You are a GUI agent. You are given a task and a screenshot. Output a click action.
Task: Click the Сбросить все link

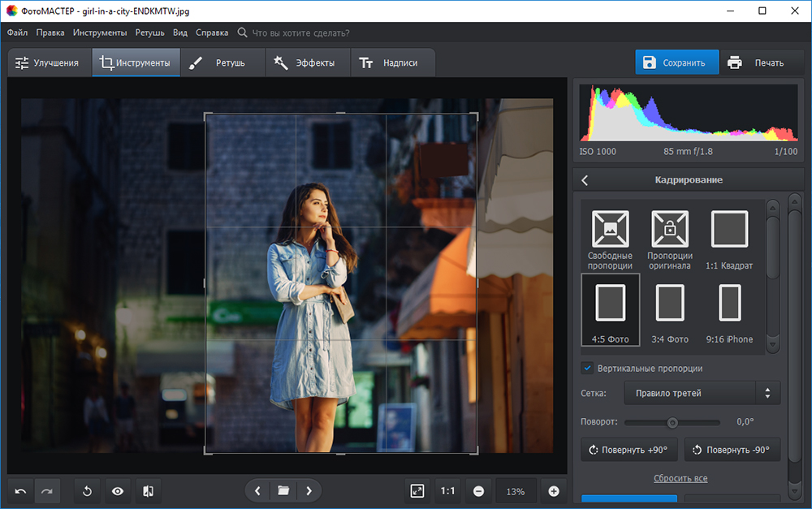[x=680, y=478]
